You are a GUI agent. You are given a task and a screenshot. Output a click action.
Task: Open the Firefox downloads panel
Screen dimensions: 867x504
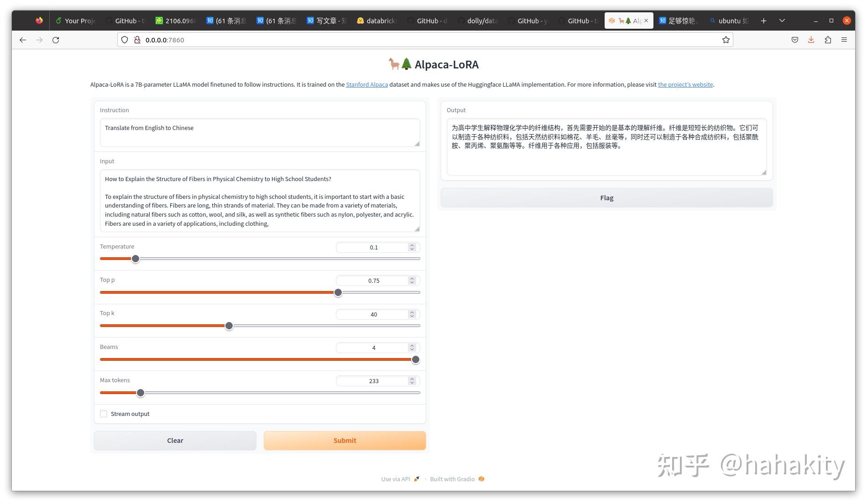(x=811, y=40)
